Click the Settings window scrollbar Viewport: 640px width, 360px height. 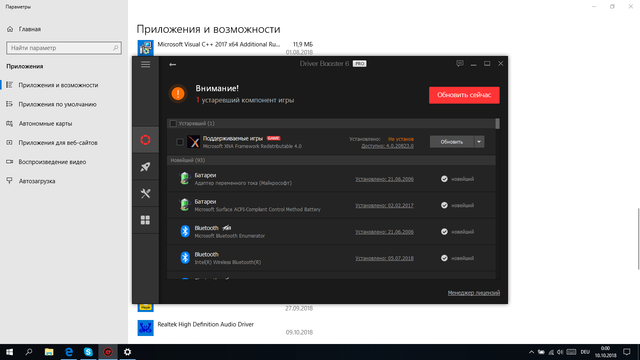point(638,239)
